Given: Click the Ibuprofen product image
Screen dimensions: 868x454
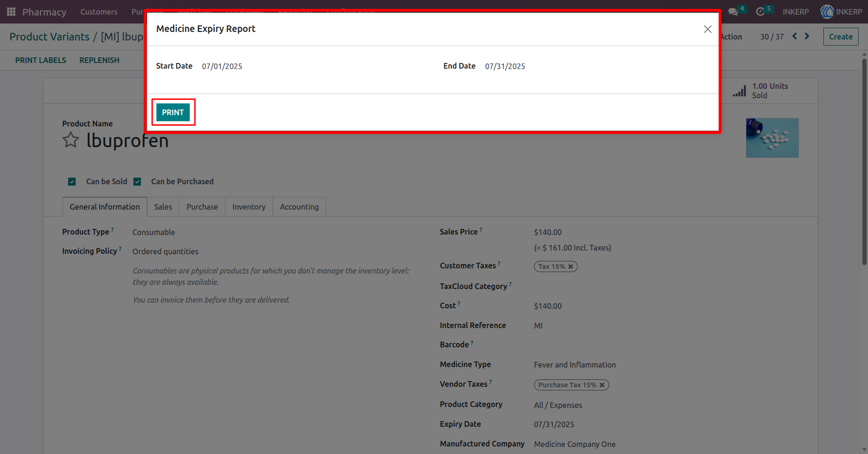Looking at the screenshot, I should tap(772, 138).
